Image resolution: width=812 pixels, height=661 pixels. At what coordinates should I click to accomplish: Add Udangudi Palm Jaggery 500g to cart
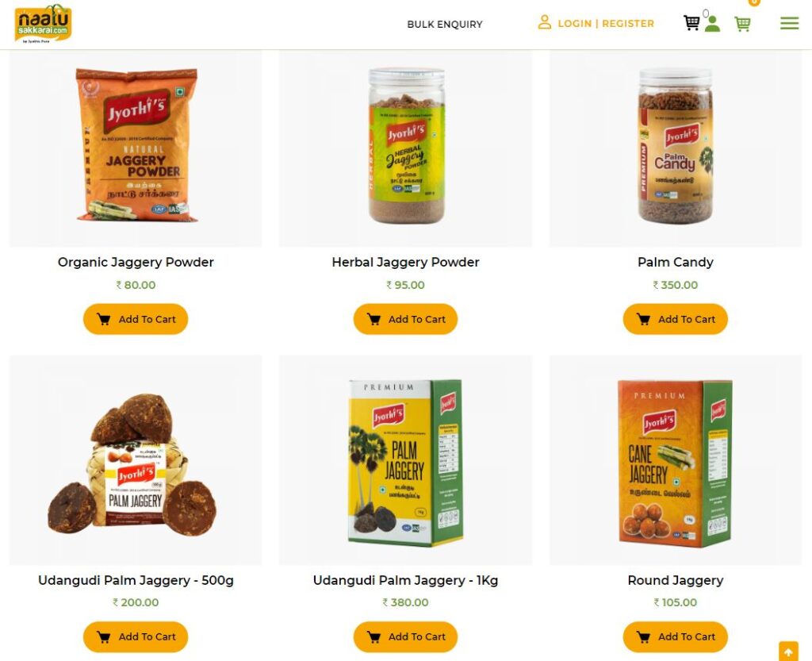coord(136,636)
